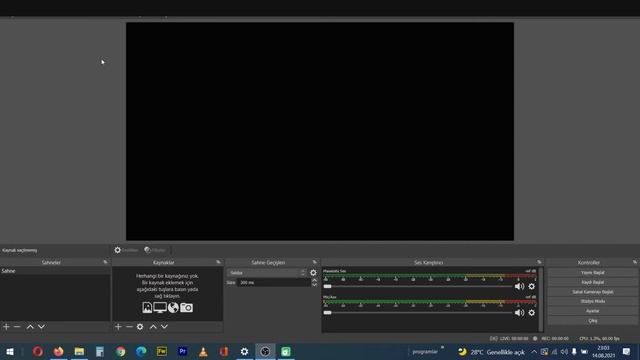640x360 pixels.
Task: Open source Filters button
Action: coord(156,250)
